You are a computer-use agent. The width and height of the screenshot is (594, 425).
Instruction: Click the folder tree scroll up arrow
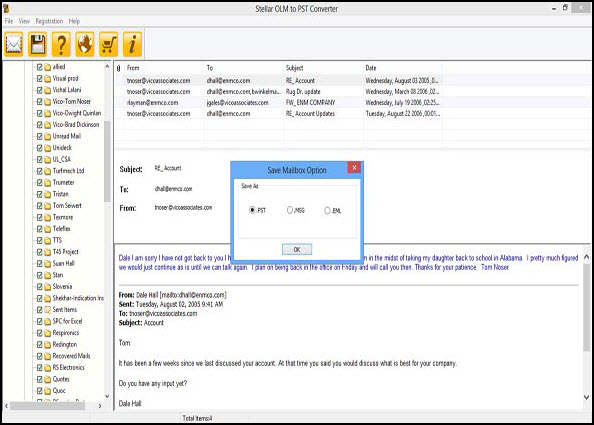click(107, 66)
